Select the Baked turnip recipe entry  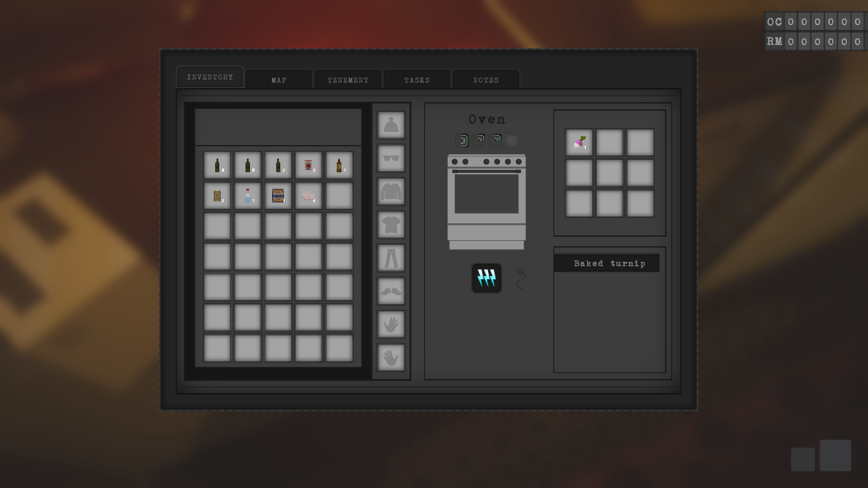tap(607, 263)
